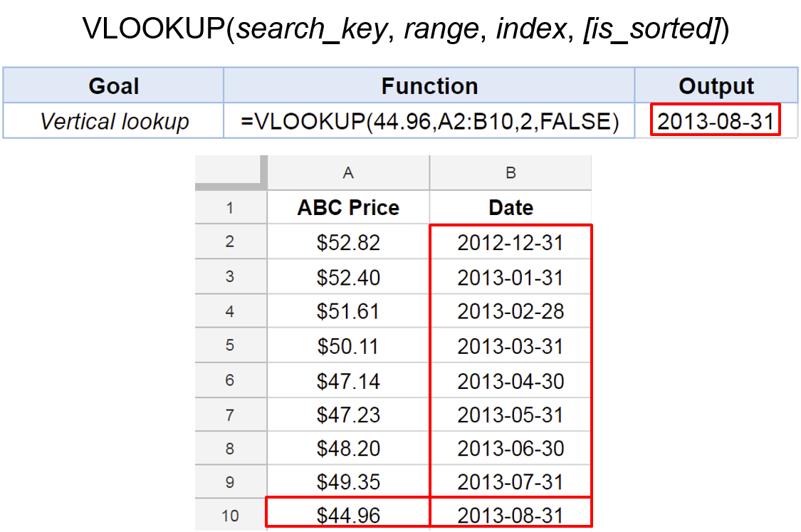Select cell containing $50.11
The image size is (801, 532).
coord(348,346)
